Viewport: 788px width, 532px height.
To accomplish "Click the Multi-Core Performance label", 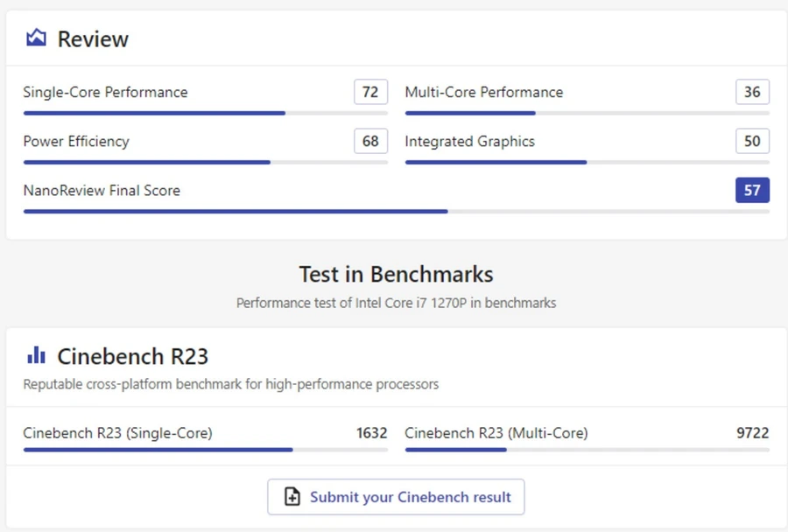I will [484, 93].
